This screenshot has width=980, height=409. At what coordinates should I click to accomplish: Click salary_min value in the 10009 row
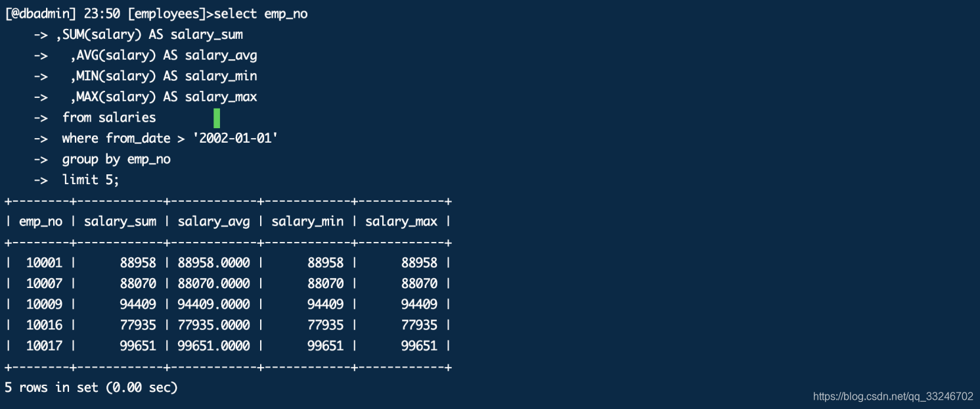pyautogui.click(x=326, y=304)
